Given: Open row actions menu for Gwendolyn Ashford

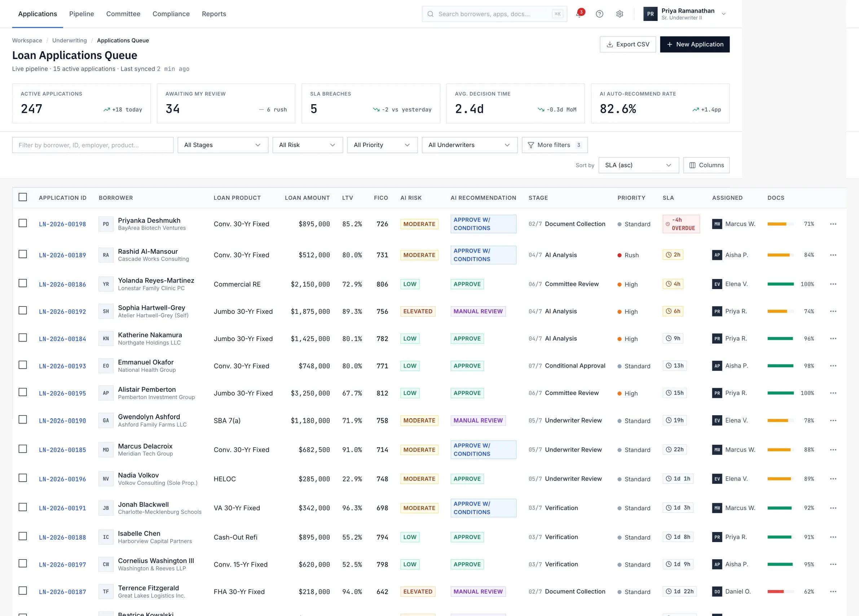Looking at the screenshot, I should point(833,420).
